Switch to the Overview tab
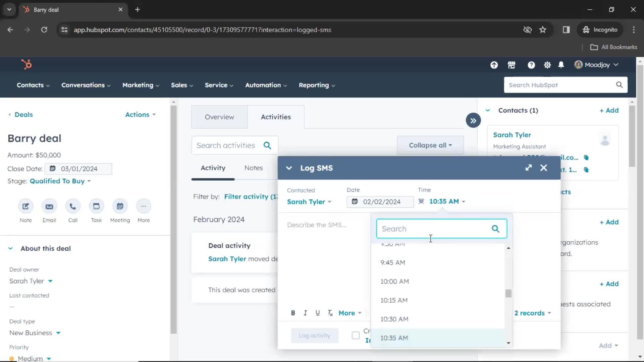 (x=219, y=117)
